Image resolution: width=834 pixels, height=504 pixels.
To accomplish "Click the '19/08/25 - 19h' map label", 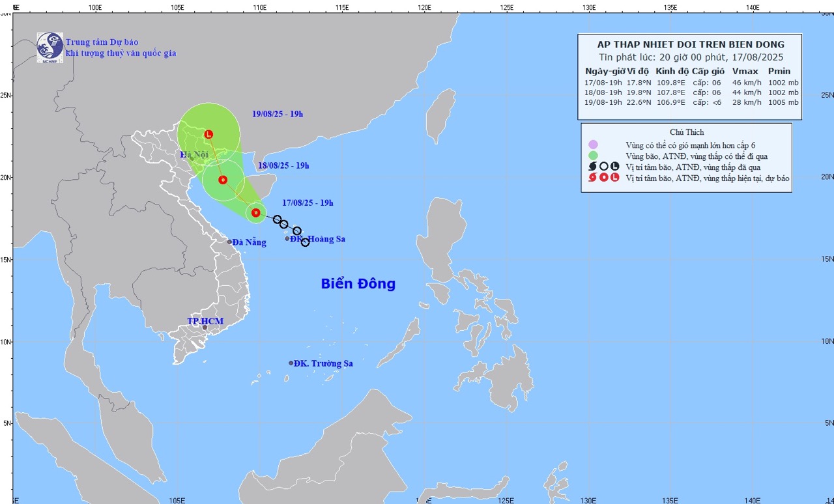I will pyautogui.click(x=278, y=114).
